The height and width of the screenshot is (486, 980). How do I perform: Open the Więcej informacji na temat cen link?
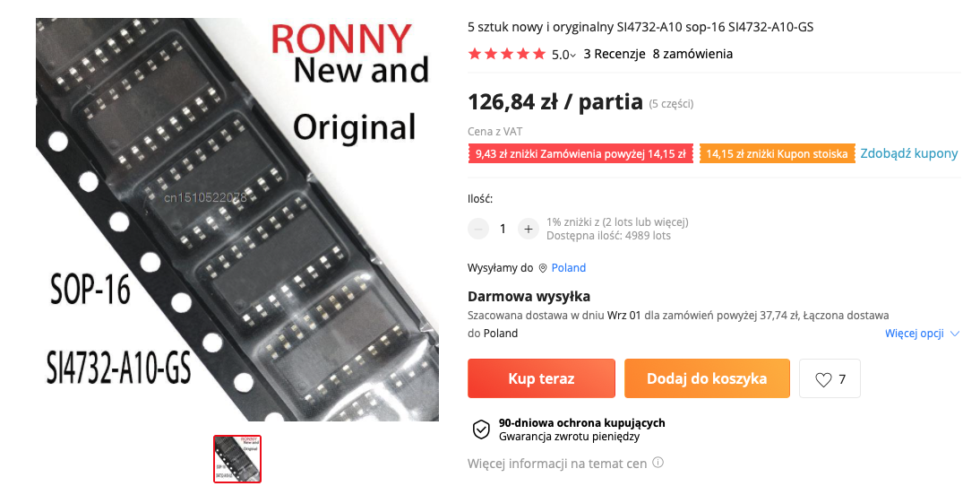pos(557,464)
